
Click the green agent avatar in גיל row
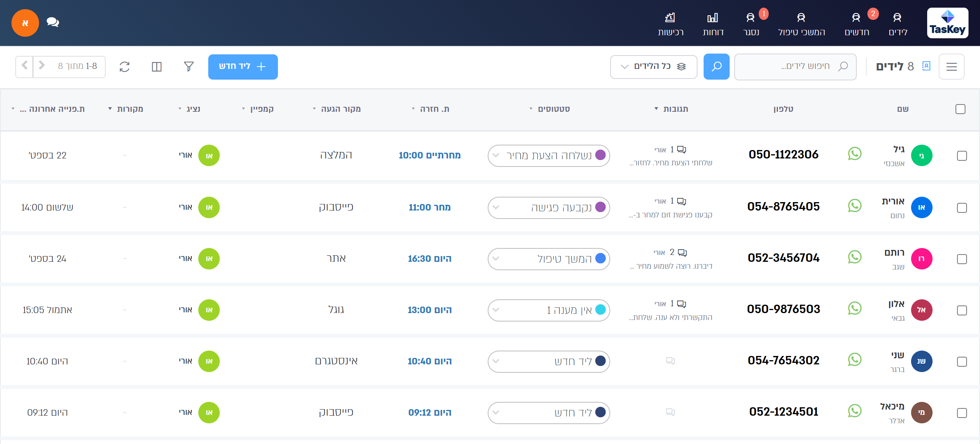(x=209, y=155)
